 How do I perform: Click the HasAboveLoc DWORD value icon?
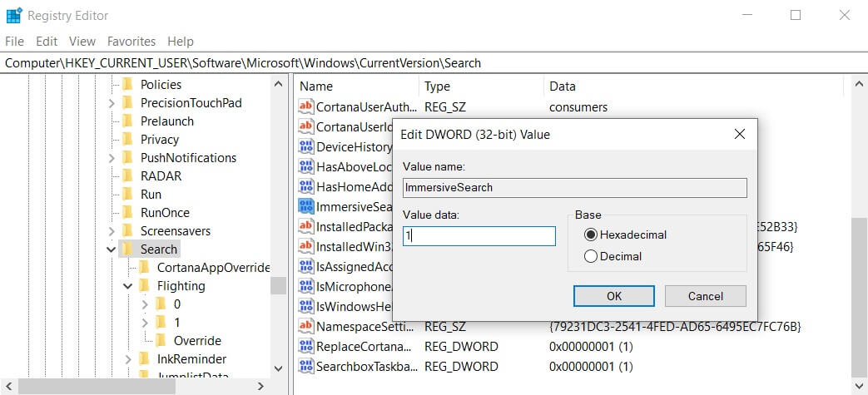tap(305, 166)
